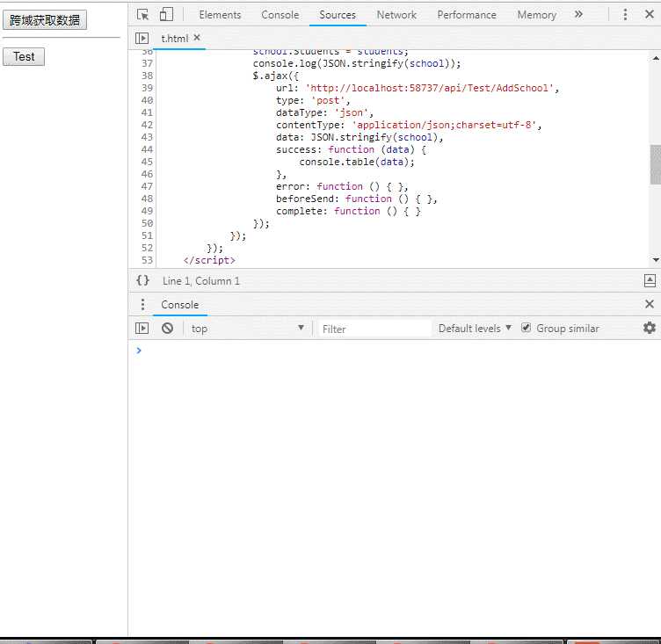This screenshot has width=661, height=644.
Task: Switch to the Console tab in top bar
Action: [280, 15]
